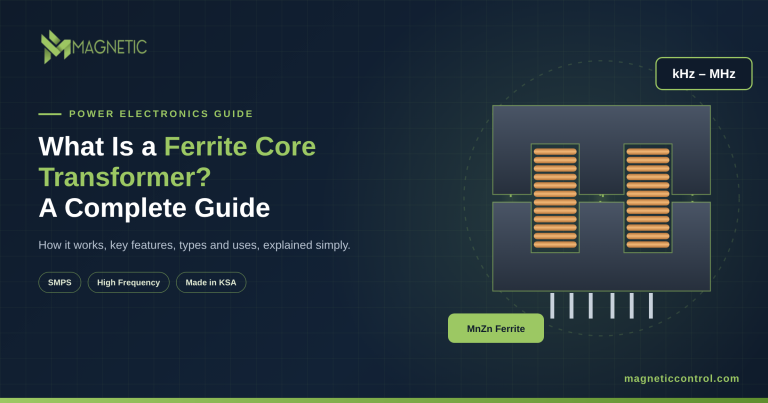
Task: Select the Made in KSA tag pill
Action: (211, 283)
